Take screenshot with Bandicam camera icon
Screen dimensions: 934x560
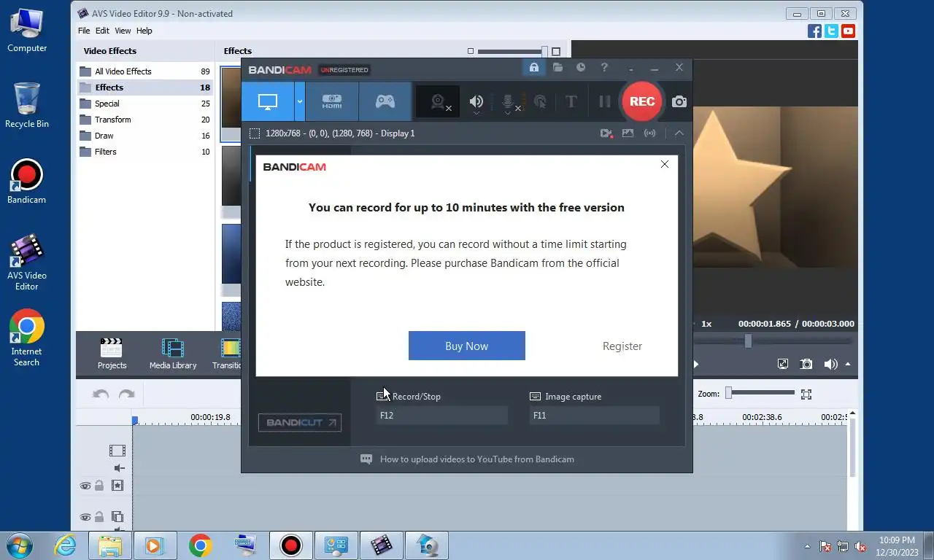pos(679,102)
